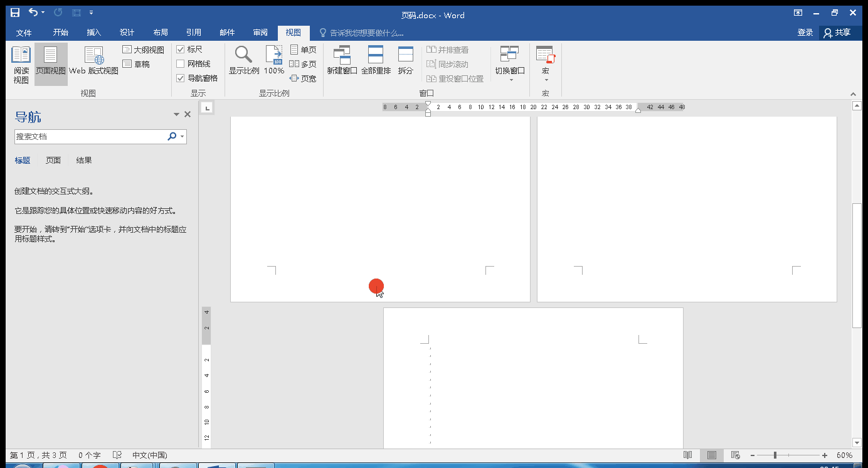Toggle the 导航窗格 navigation pane checkbox
868x468 pixels.
pyautogui.click(x=197, y=78)
